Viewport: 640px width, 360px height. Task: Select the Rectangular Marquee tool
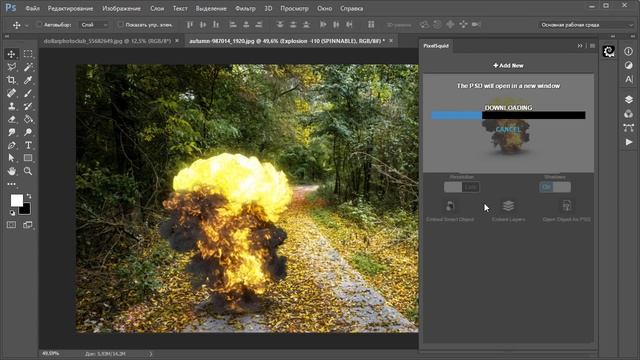click(28, 54)
